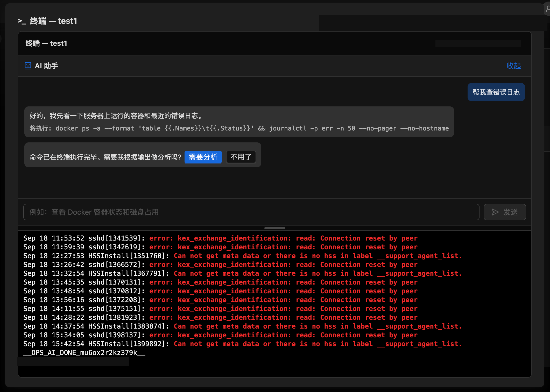Click the sshd[1375151] log line
This screenshot has width=550, height=392.
(220, 309)
